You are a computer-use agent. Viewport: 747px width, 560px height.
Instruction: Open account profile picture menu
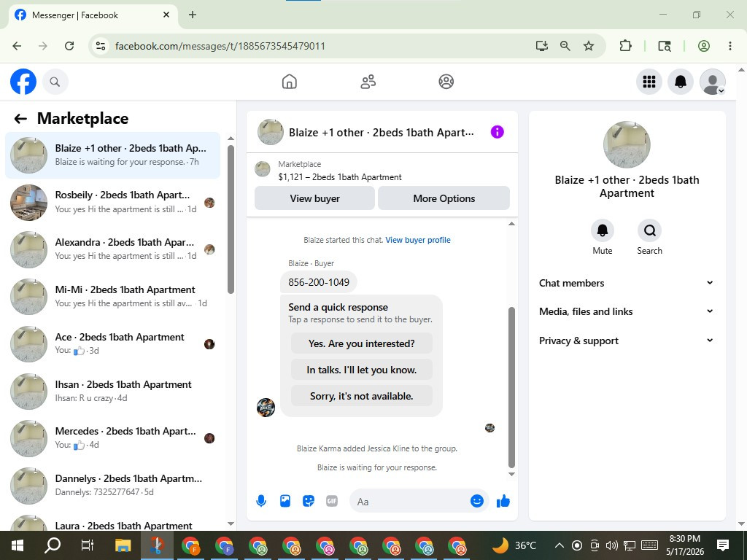point(712,82)
